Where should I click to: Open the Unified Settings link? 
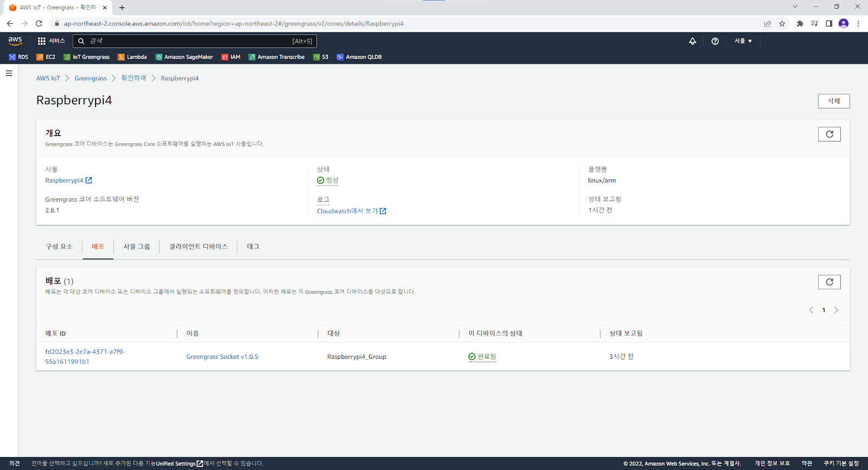coord(180,463)
